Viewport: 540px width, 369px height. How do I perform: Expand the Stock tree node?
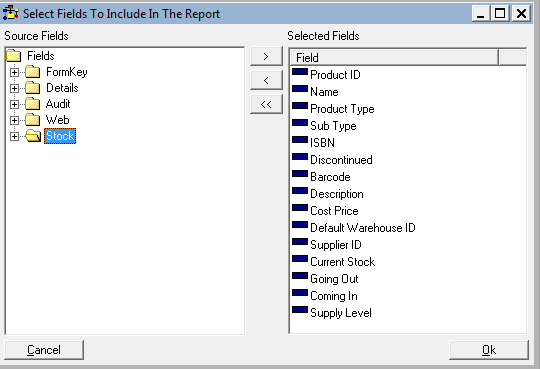coord(14,136)
